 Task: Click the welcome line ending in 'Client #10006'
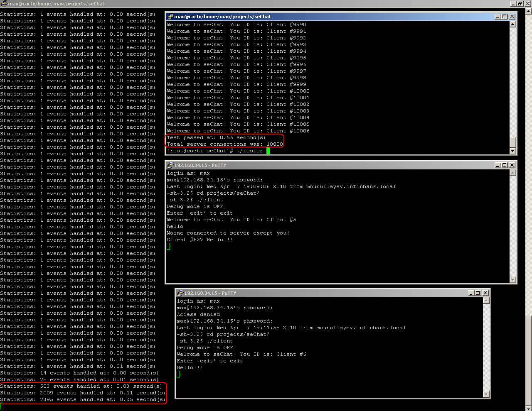[238, 131]
